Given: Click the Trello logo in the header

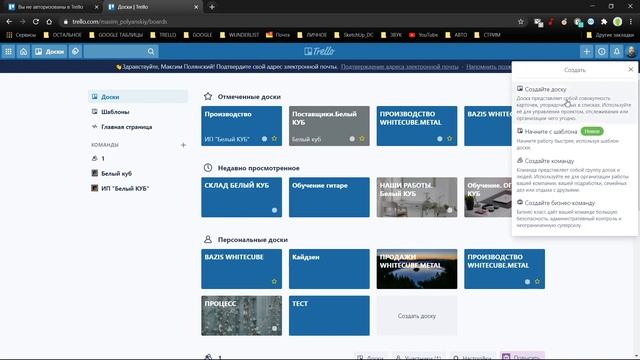Looking at the screenshot, I should tap(319, 51).
